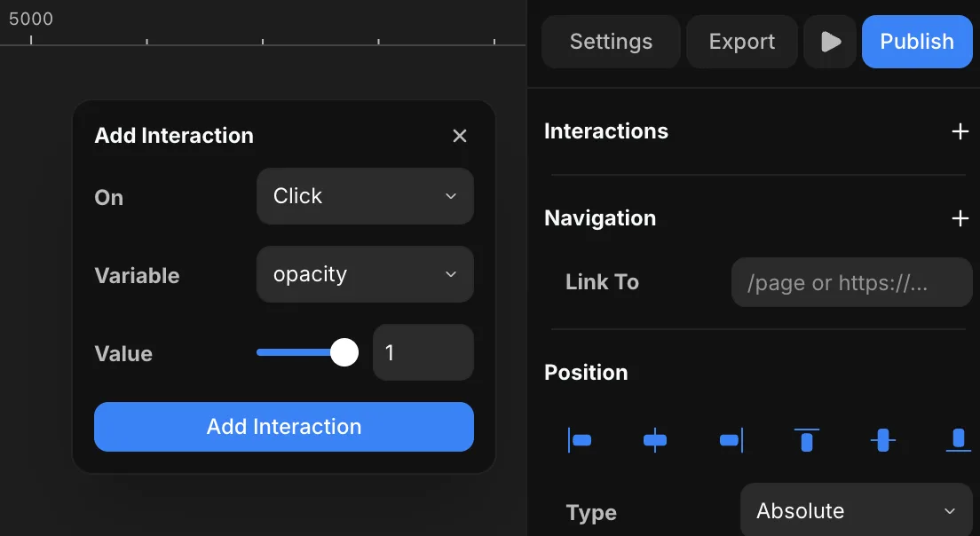Align element to horizontal center

pyautogui.click(x=655, y=440)
